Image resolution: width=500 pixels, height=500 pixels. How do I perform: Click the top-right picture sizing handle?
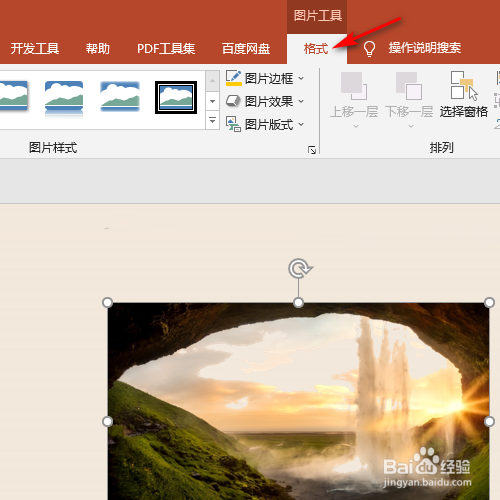pyautogui.click(x=489, y=303)
